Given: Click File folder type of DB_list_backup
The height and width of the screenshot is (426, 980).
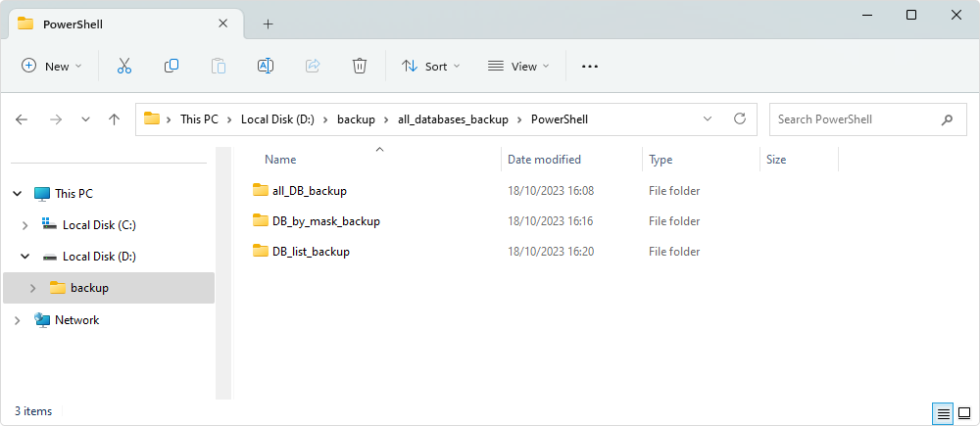Looking at the screenshot, I should click(x=674, y=251).
